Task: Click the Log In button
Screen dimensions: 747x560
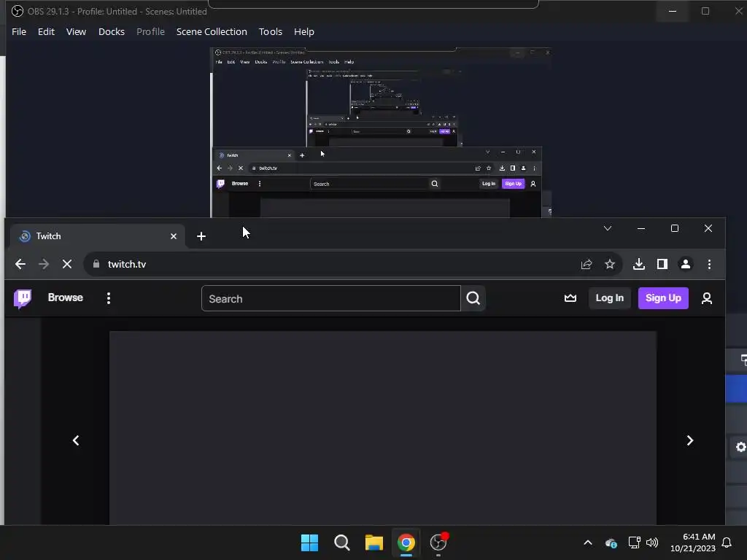Action: pyautogui.click(x=610, y=298)
